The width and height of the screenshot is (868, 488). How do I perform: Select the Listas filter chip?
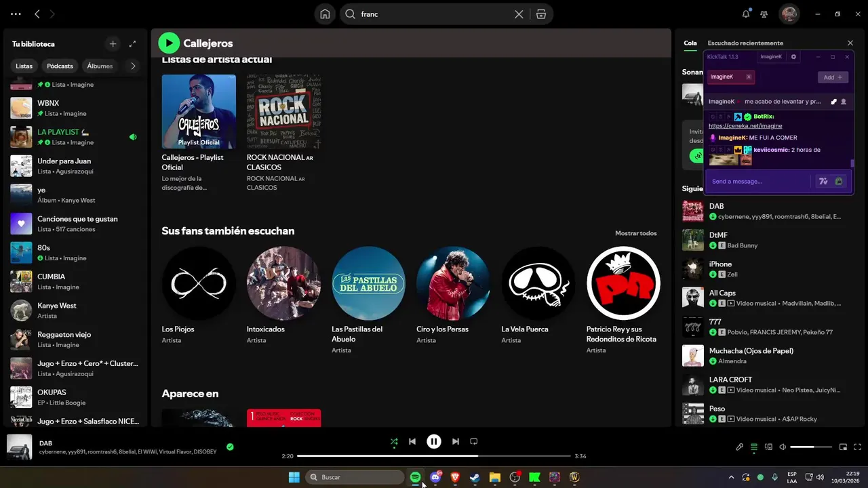pyautogui.click(x=24, y=66)
